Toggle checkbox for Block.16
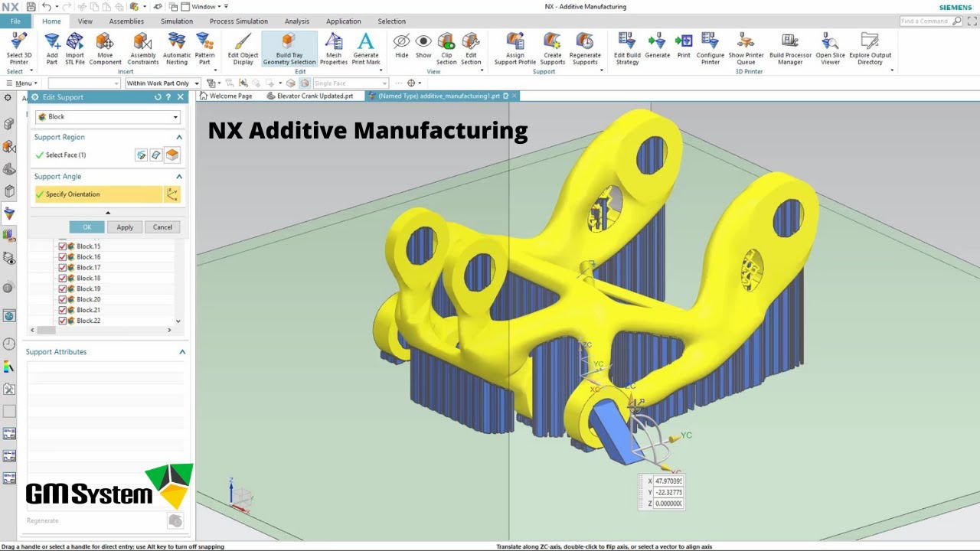This screenshot has width=980, height=551. pyautogui.click(x=63, y=257)
